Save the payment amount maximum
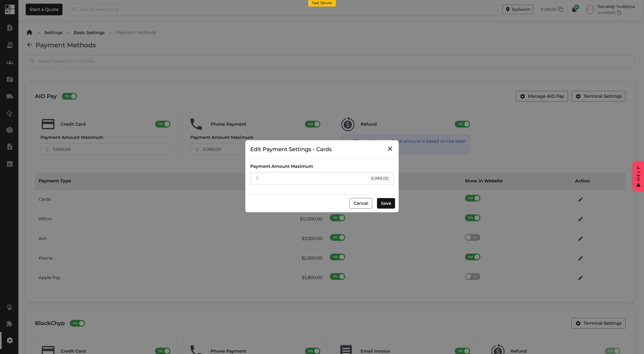This screenshot has width=644, height=354. tap(386, 203)
